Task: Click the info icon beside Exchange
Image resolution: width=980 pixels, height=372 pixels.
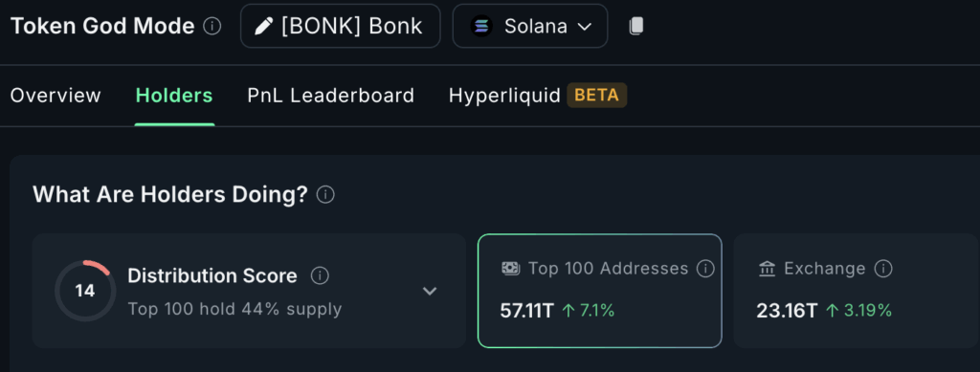Action: 883,269
